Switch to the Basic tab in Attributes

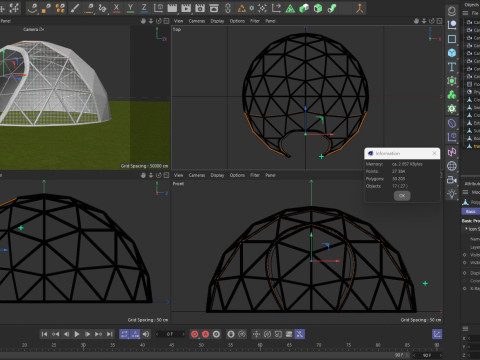(x=471, y=211)
